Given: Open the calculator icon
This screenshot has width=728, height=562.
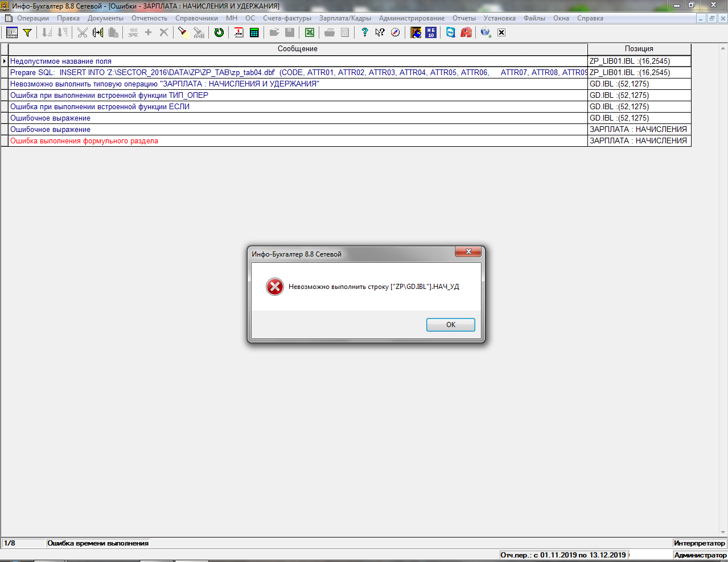Looking at the screenshot, I should point(254,32).
